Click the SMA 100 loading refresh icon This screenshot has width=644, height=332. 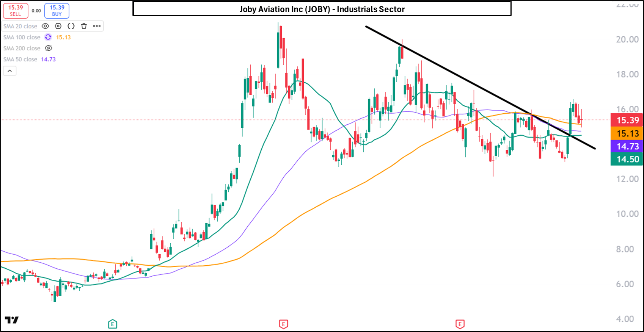[x=48, y=37]
